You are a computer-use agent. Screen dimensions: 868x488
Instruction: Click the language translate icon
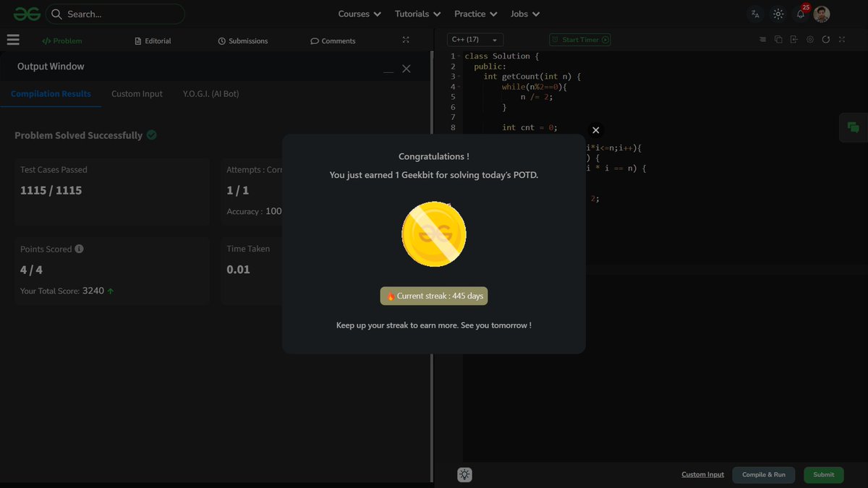coord(755,14)
